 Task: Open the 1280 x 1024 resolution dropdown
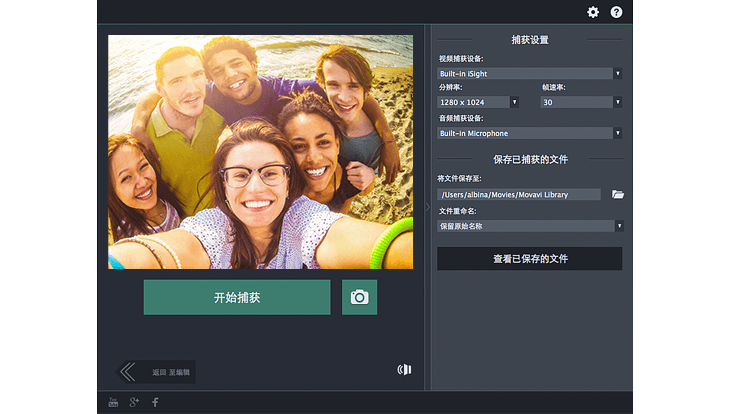click(x=478, y=102)
